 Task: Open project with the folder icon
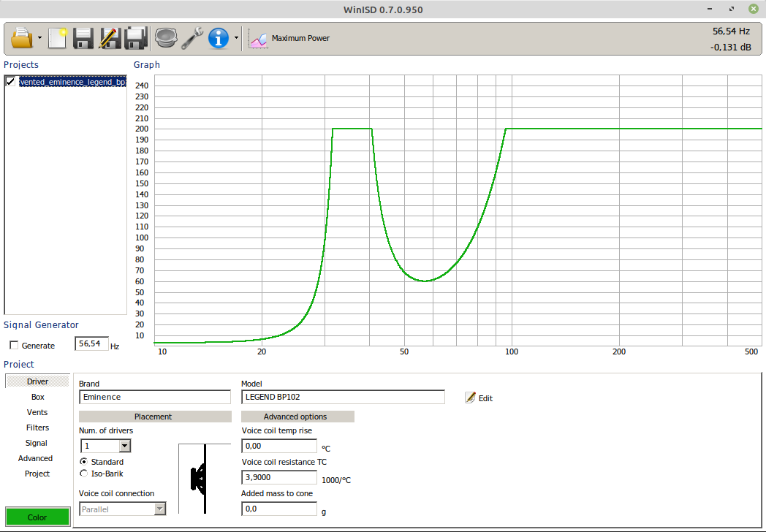pyautogui.click(x=21, y=38)
